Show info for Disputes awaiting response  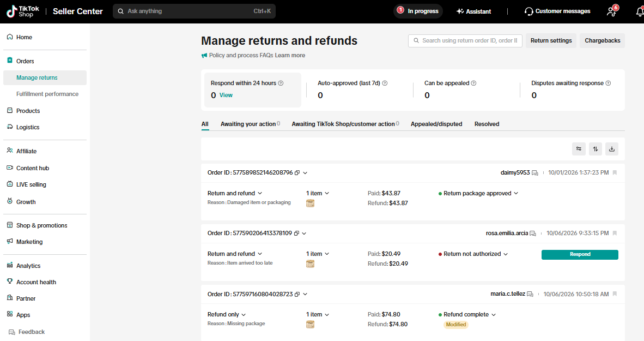608,83
